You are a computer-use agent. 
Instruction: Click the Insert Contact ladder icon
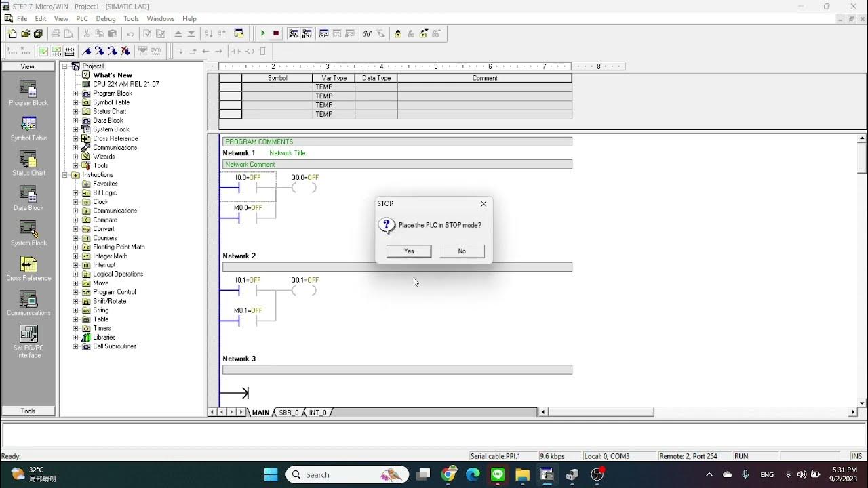click(x=237, y=51)
